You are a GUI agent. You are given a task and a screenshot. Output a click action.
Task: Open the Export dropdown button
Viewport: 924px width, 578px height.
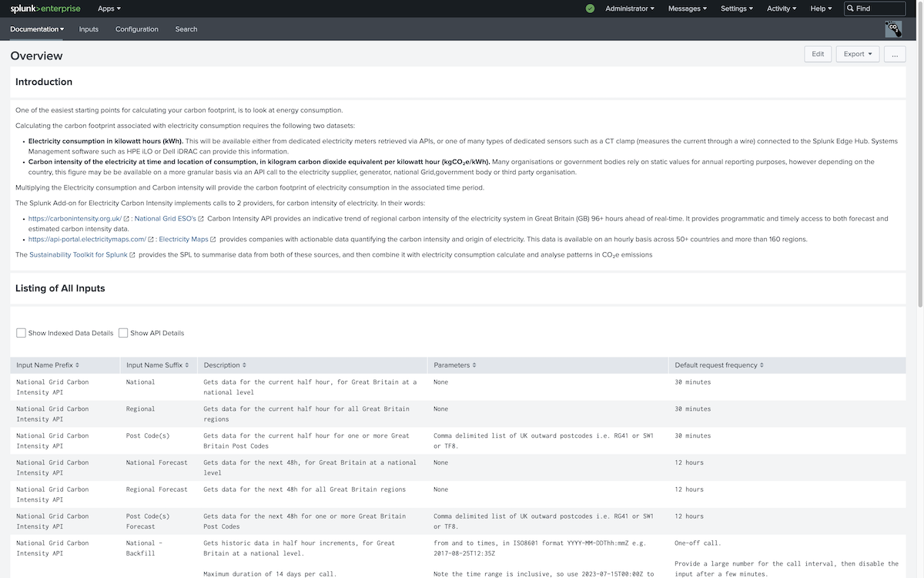point(858,54)
